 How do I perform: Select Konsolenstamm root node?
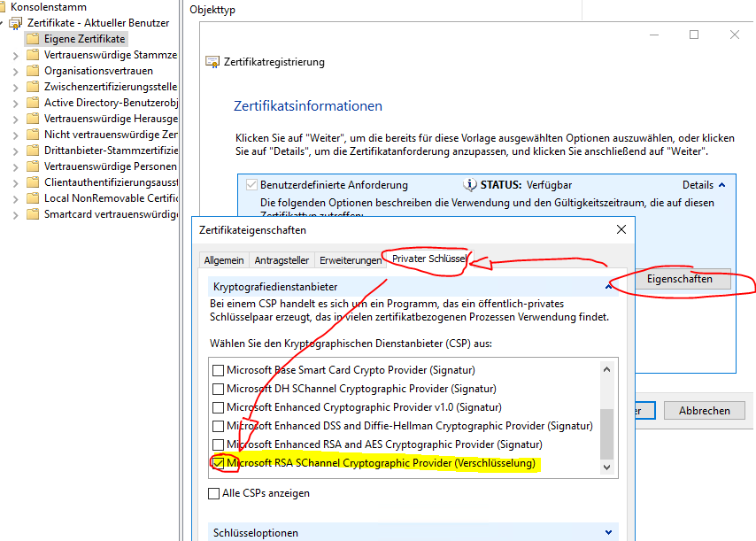click(48, 7)
